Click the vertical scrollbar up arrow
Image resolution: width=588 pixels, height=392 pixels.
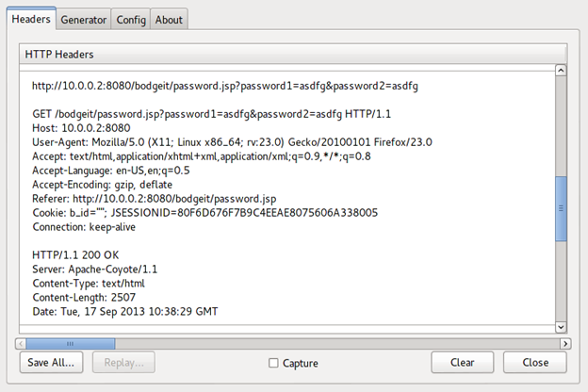pyautogui.click(x=561, y=72)
